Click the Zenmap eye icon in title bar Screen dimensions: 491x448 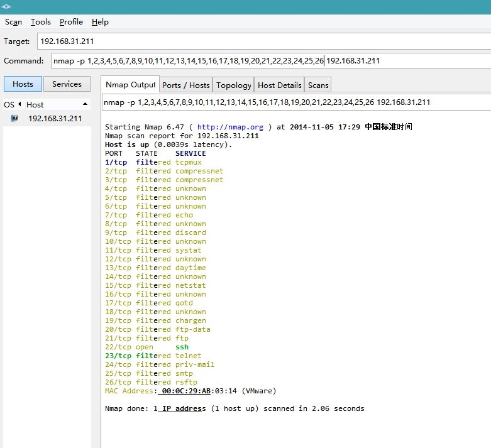(6, 6)
